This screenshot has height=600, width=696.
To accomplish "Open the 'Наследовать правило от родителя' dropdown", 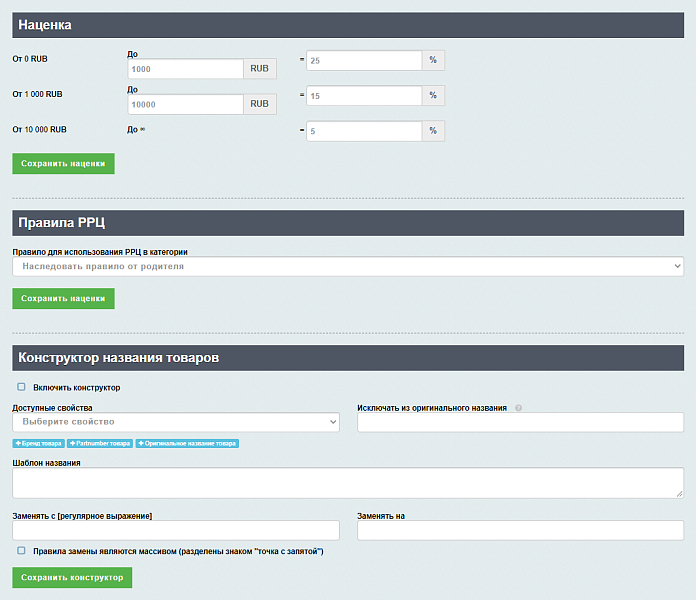I will pyautogui.click(x=347, y=267).
